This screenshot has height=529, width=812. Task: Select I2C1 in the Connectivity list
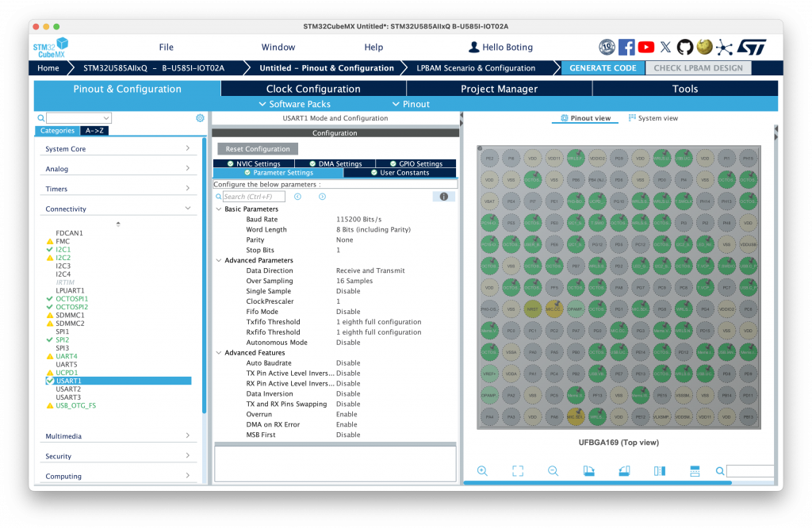point(63,250)
